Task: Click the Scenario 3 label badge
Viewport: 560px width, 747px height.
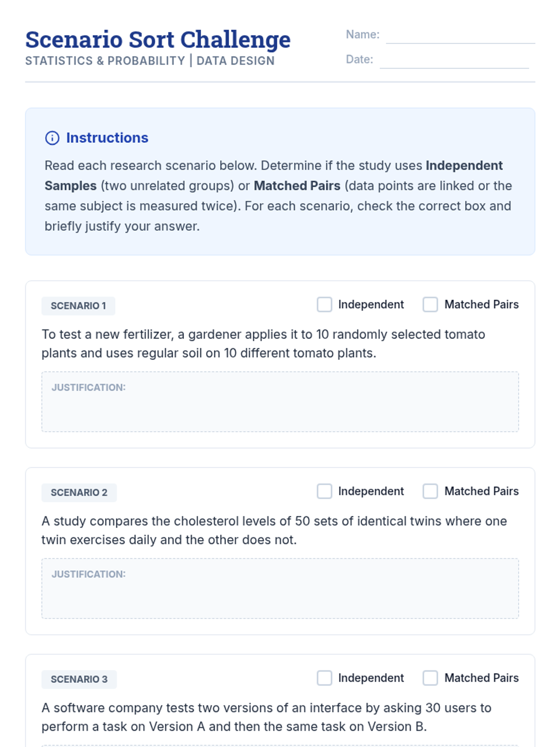Action: (79, 679)
